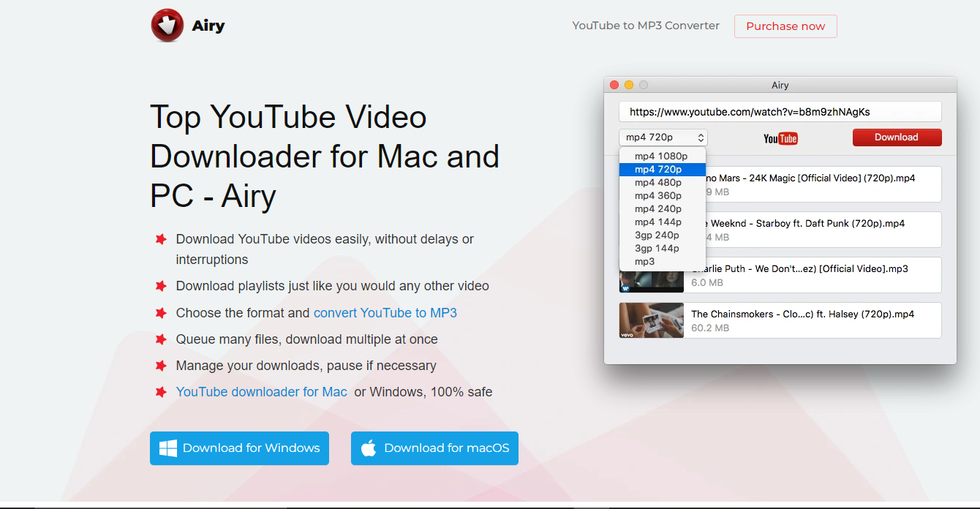Image resolution: width=980 pixels, height=509 pixels.
Task: Open the mp4 720p format dropdown
Action: click(663, 137)
